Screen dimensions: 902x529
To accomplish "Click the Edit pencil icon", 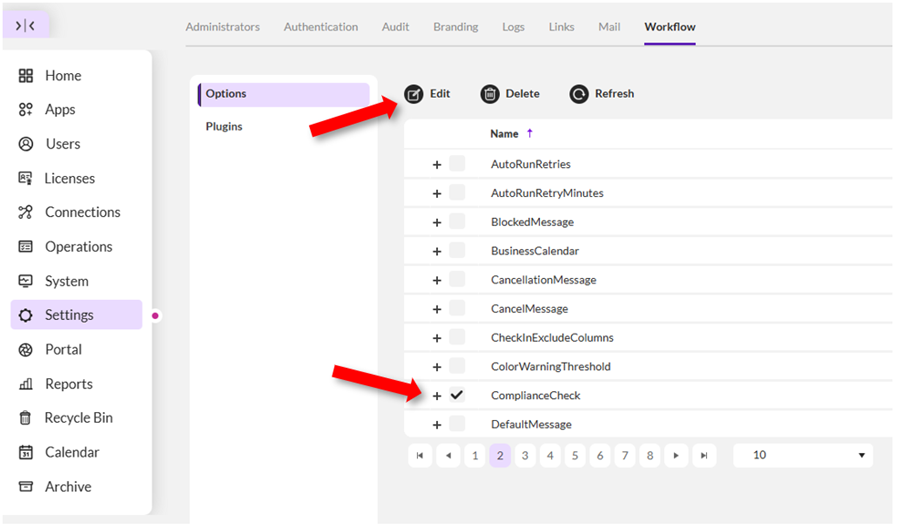I will tap(414, 94).
